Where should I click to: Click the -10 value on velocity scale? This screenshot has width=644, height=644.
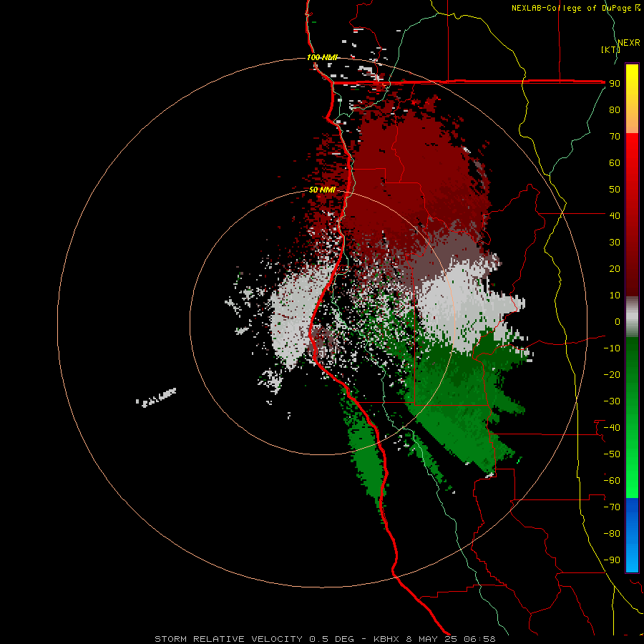pos(612,348)
